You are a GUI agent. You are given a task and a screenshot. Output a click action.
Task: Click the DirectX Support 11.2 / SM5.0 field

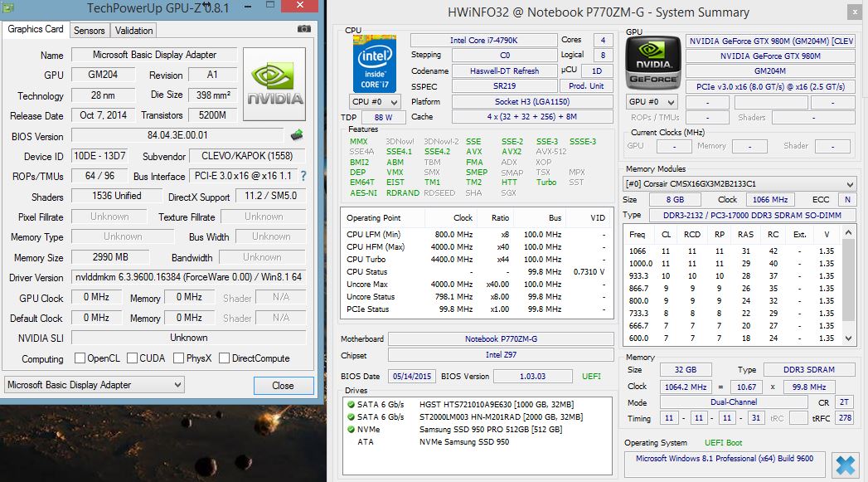point(271,196)
